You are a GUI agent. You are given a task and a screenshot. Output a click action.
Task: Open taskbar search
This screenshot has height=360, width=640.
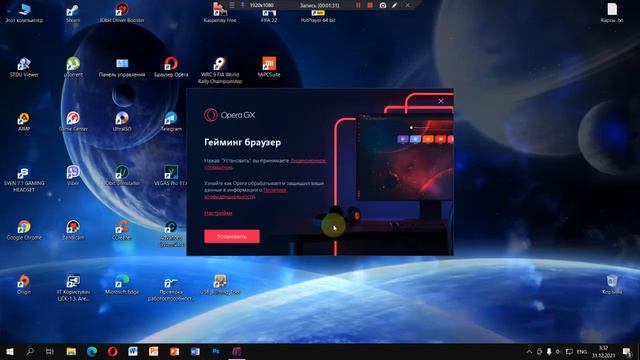(30, 351)
